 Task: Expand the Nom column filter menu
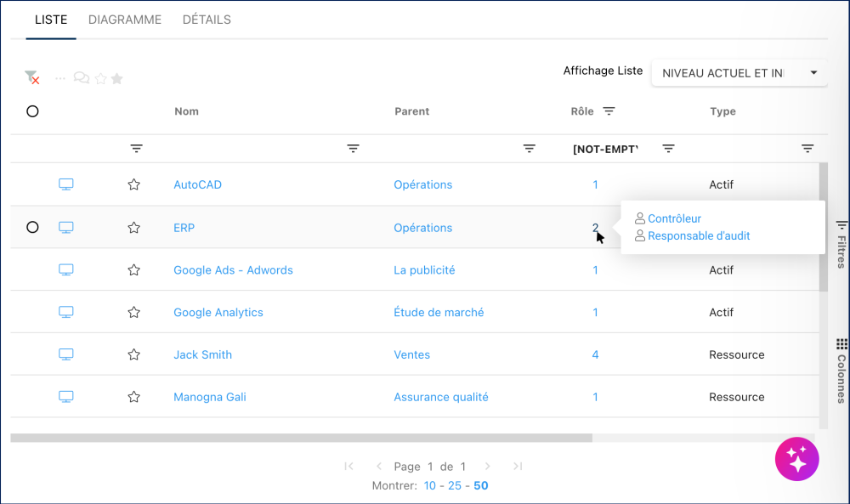354,149
